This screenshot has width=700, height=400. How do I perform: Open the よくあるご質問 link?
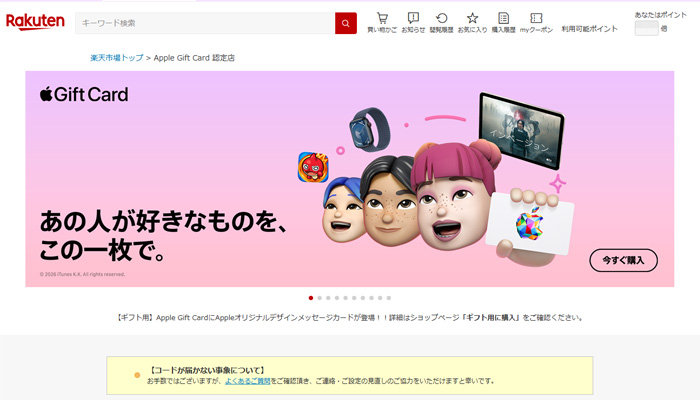[246, 381]
